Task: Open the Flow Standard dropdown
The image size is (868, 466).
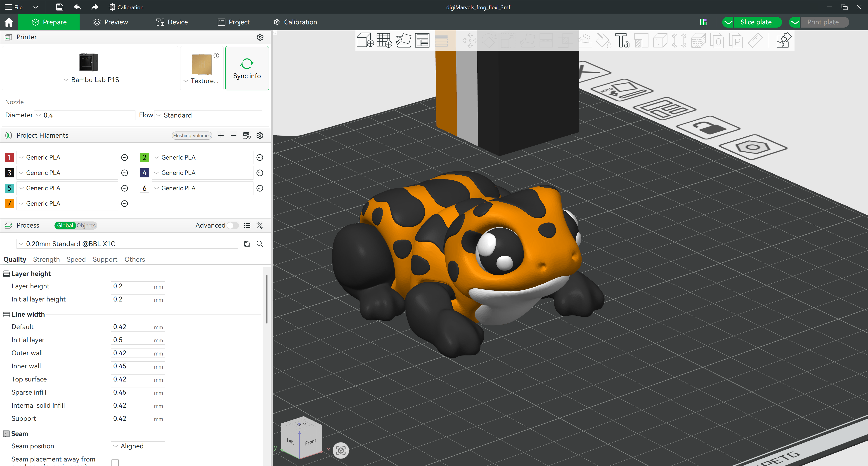Action: tap(208, 115)
